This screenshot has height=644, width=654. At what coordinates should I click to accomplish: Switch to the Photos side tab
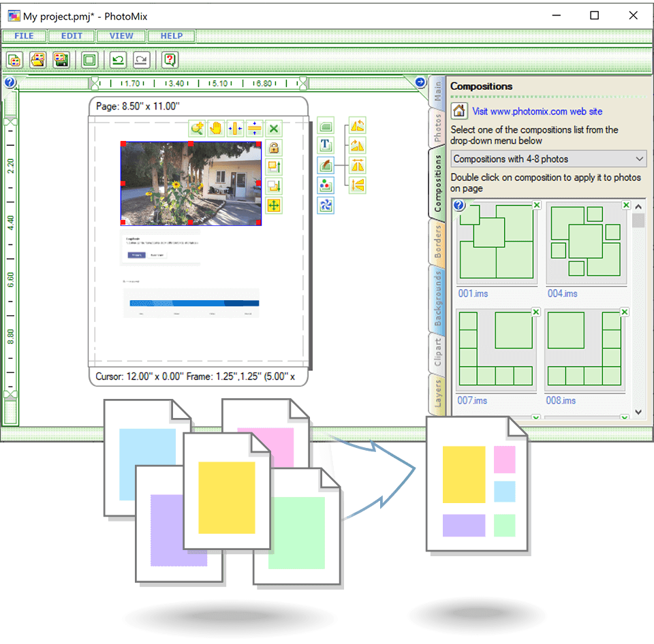[x=437, y=127]
